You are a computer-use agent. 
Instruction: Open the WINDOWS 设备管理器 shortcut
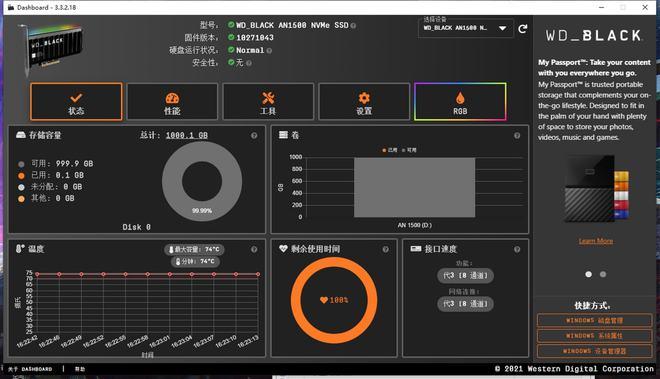tap(594, 351)
